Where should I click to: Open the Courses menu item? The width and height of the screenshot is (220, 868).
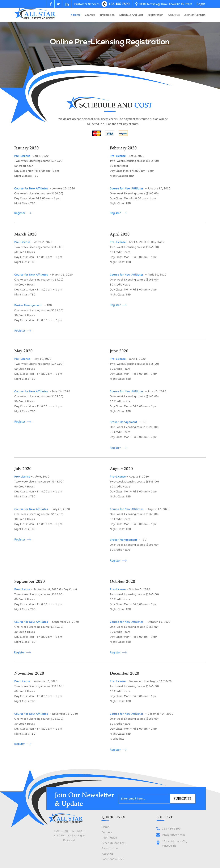click(x=90, y=15)
